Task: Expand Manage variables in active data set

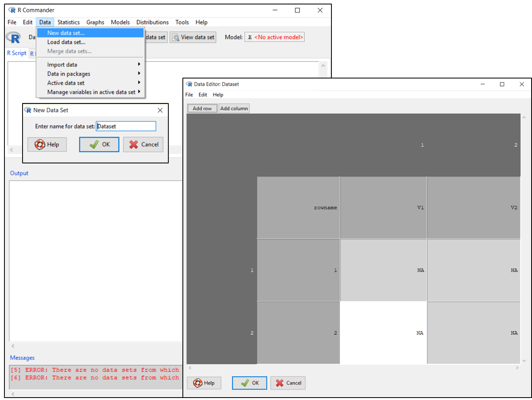Action: pos(91,92)
